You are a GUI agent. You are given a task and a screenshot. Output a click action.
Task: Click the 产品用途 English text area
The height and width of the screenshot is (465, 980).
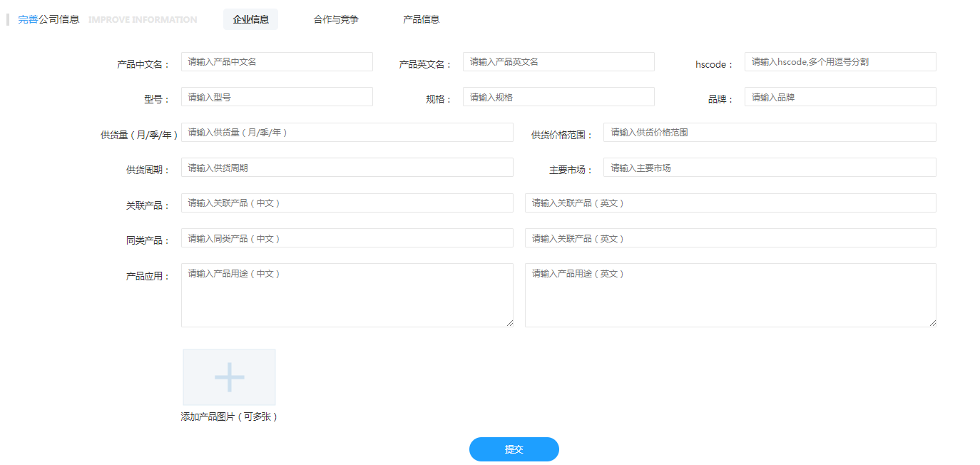[x=730, y=295]
